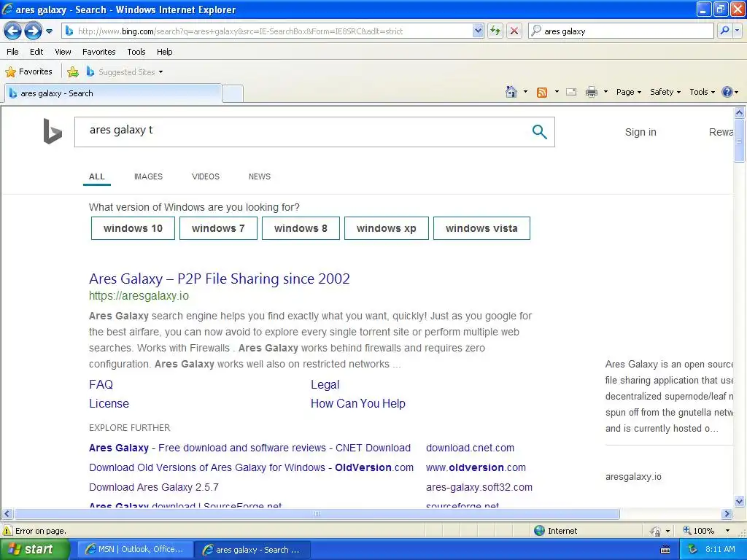Open Download Ares Galaxy 2.5.7 link
The width and height of the screenshot is (747, 560).
pyautogui.click(x=154, y=487)
